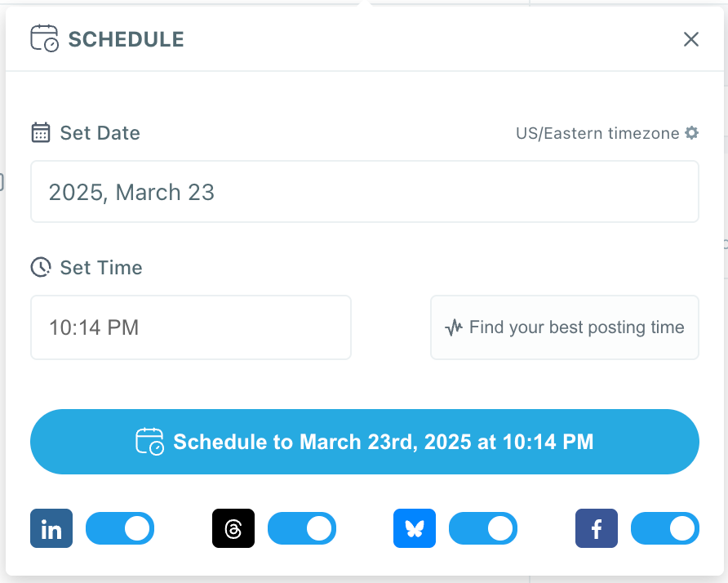This screenshot has height=583, width=728.
Task: Click the calendar icon inside the blue Schedule button
Action: (x=150, y=442)
